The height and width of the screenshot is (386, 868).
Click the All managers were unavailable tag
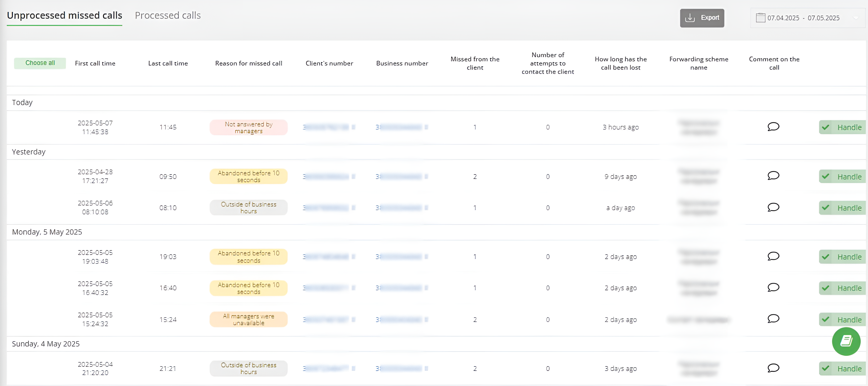click(x=249, y=319)
